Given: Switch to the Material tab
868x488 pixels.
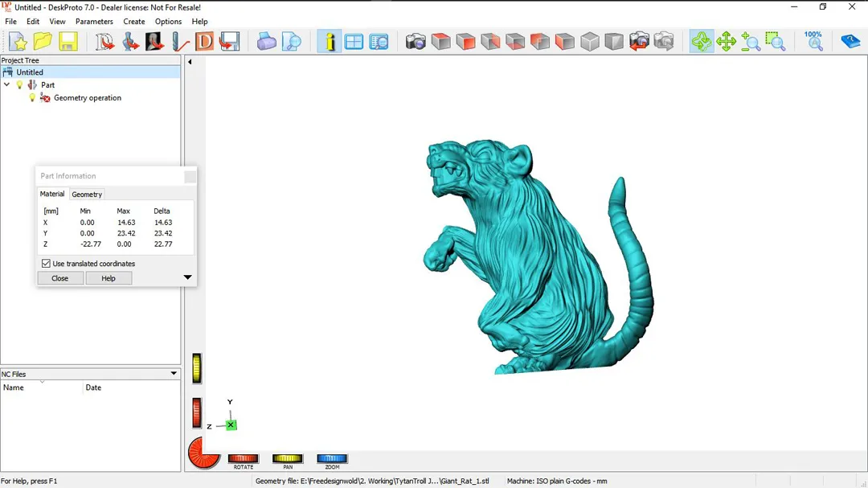Looking at the screenshot, I should (x=52, y=194).
